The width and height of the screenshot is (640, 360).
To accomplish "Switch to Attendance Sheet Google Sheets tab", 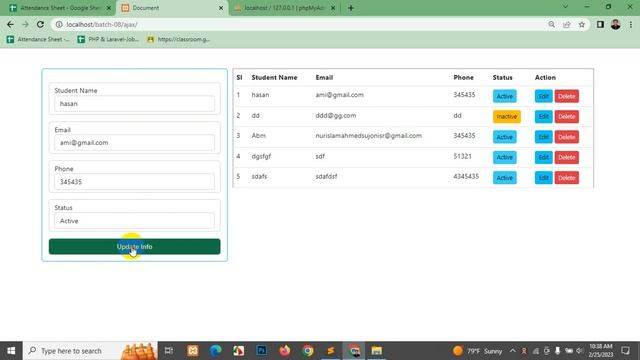I will (x=59, y=8).
